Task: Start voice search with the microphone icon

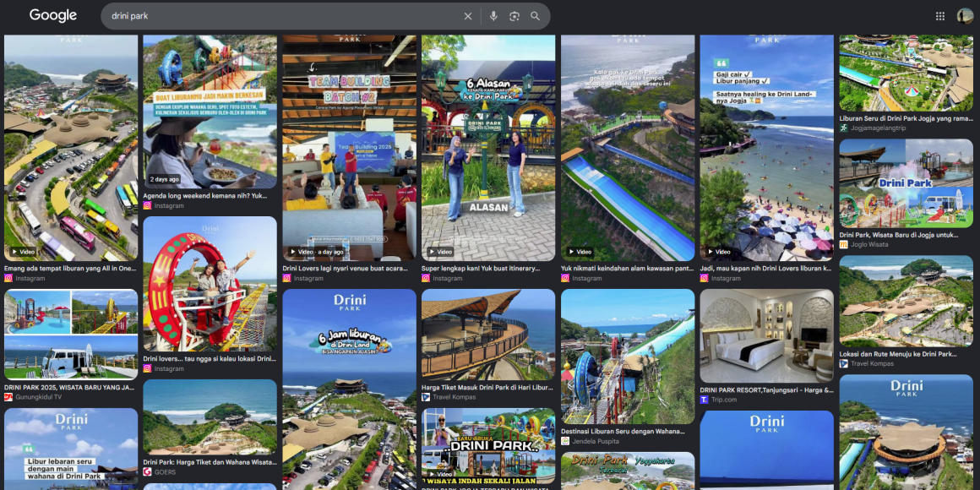Action: pyautogui.click(x=493, y=16)
